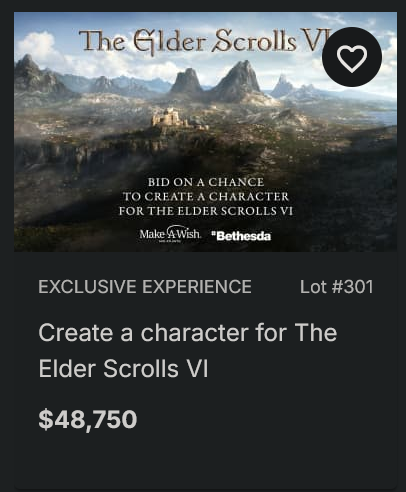
Task: Click the Lot #301 label
Action: pos(336,287)
